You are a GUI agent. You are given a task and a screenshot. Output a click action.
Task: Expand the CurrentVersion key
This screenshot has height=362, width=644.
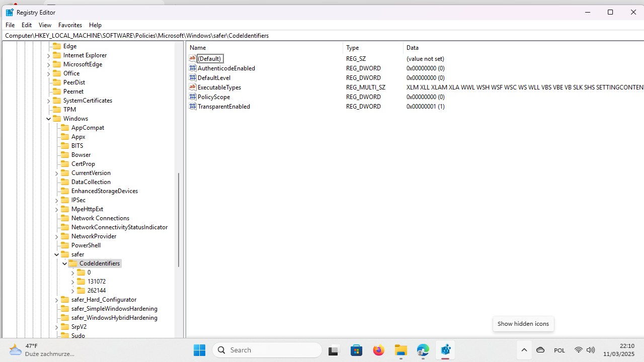point(57,173)
